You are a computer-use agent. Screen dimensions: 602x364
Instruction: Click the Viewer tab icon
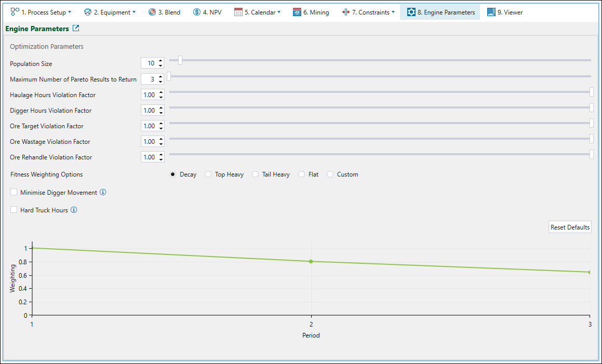coord(491,12)
